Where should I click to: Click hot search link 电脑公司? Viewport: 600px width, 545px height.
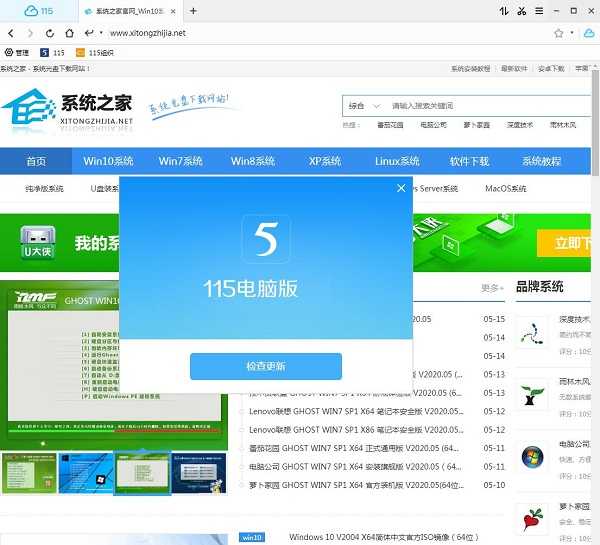434,125
